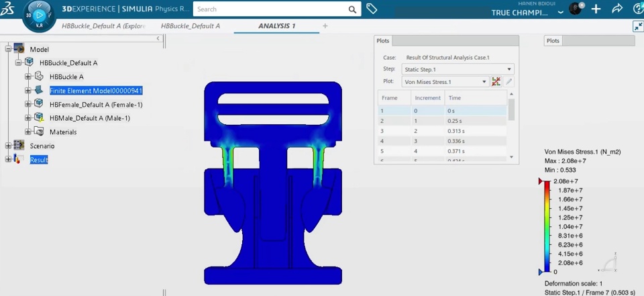Click the Result node icon
Viewport: 644px width, 296px height.
(x=19, y=158)
